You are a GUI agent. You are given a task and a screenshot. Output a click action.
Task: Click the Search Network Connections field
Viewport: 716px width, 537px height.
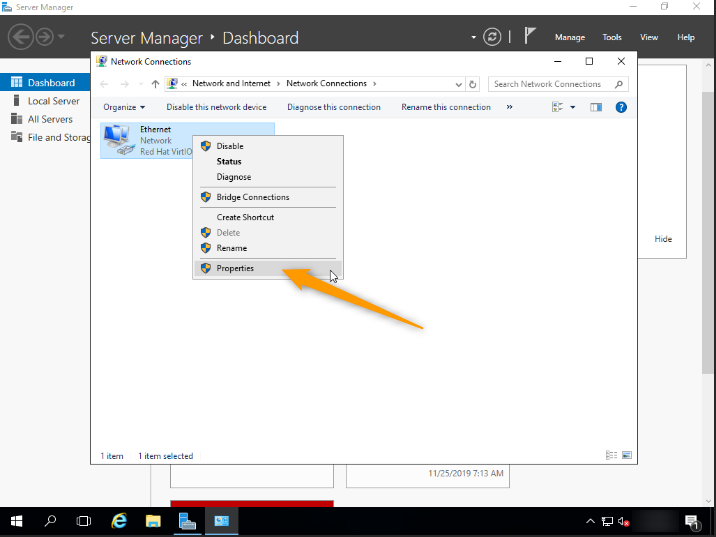(552, 84)
